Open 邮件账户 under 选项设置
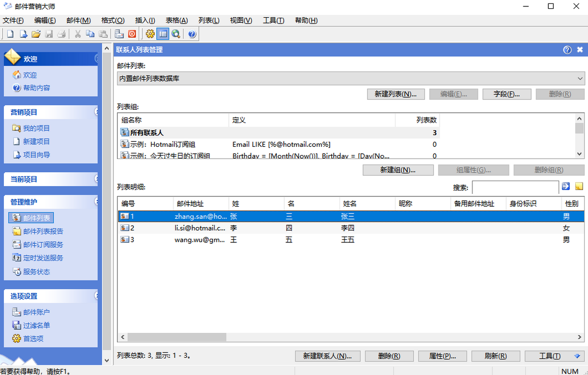 click(x=31, y=312)
